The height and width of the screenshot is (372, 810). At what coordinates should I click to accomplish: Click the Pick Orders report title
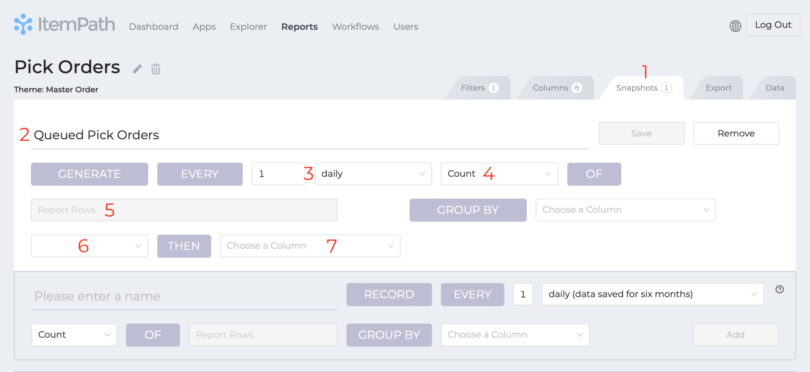(67, 67)
